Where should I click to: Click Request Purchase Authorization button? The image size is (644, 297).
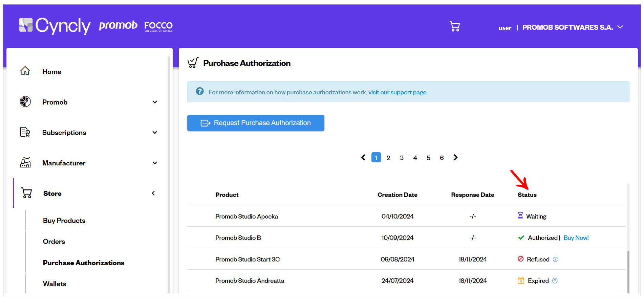(256, 123)
